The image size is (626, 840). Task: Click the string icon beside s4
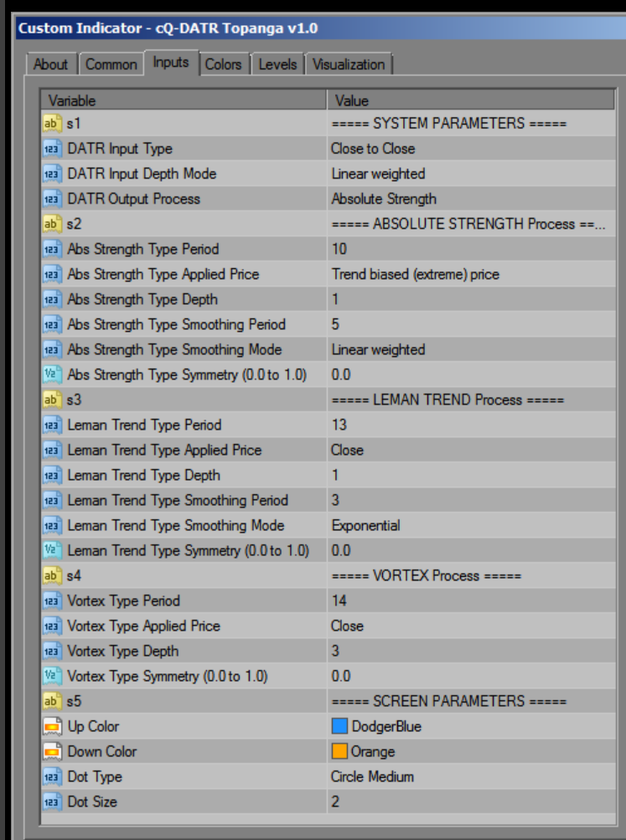pyautogui.click(x=52, y=576)
